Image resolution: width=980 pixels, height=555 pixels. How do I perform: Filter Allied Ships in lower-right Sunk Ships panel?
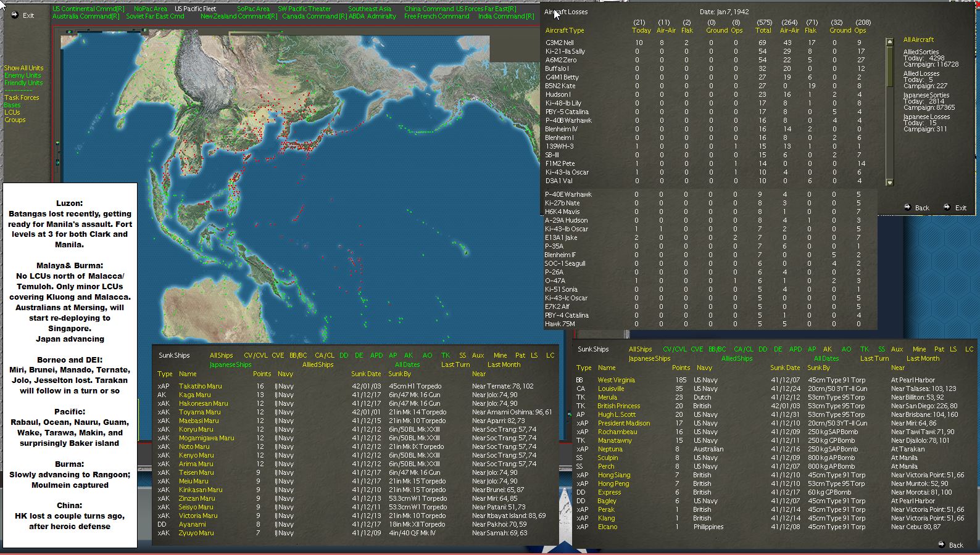(737, 358)
